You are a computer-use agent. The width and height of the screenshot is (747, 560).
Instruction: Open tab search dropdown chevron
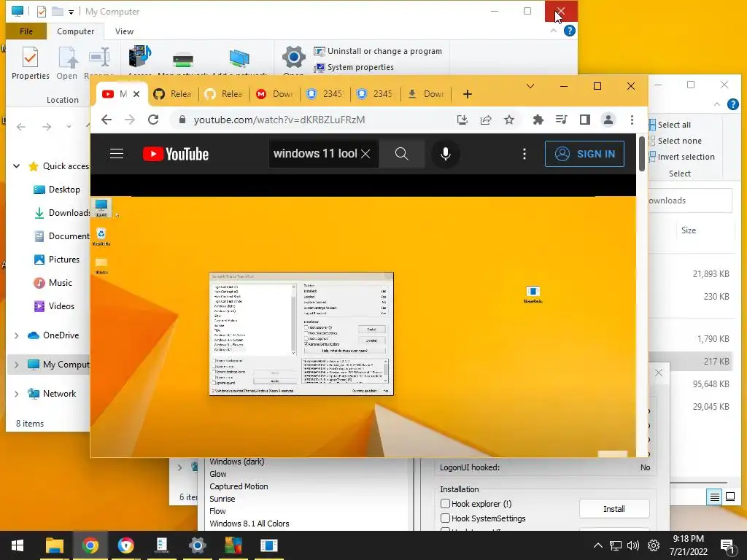point(530,86)
